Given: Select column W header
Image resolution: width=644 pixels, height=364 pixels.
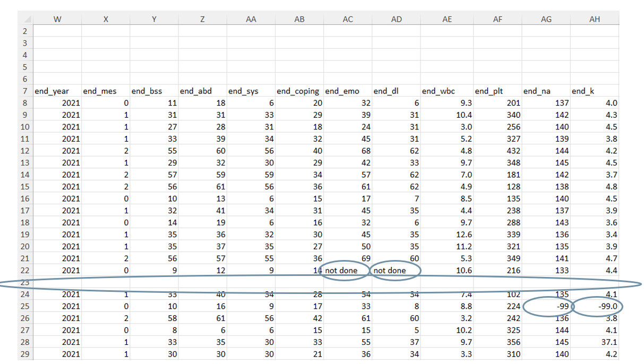Looking at the screenshot, I should click(x=57, y=19).
